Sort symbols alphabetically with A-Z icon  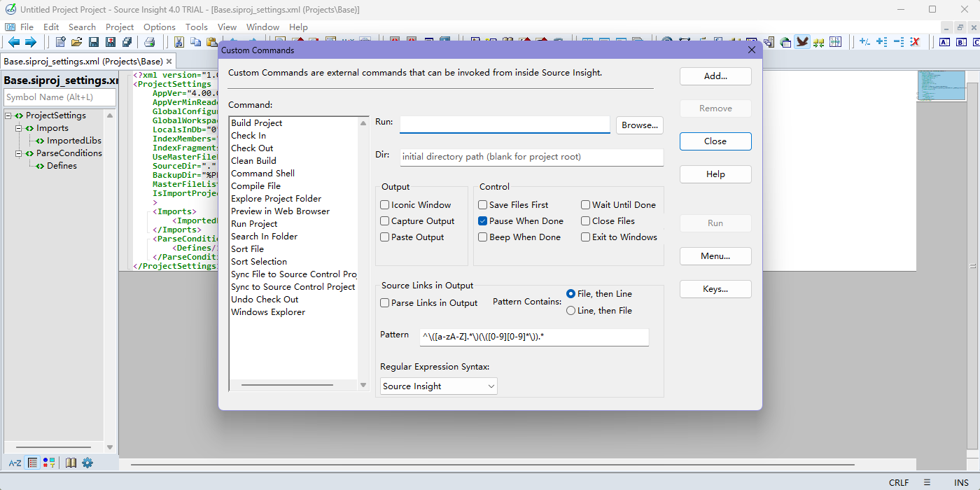coord(15,463)
